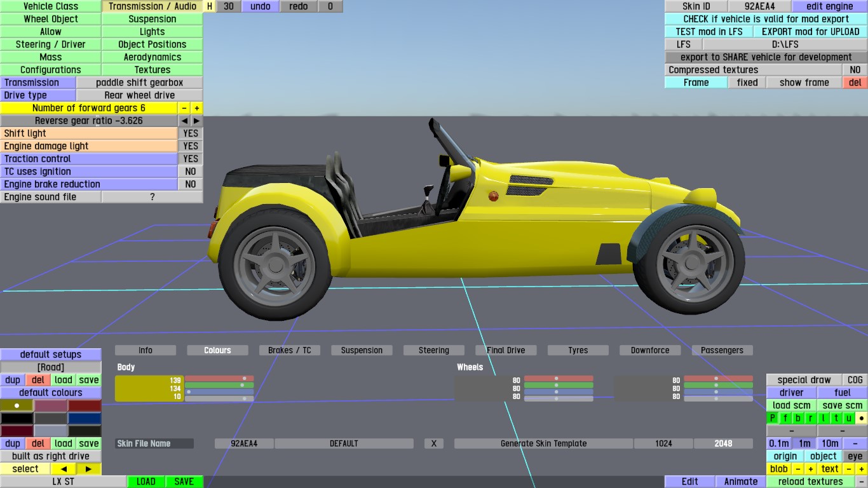Toggle the eye view mode button
The width and height of the screenshot is (868, 488).
tap(855, 456)
